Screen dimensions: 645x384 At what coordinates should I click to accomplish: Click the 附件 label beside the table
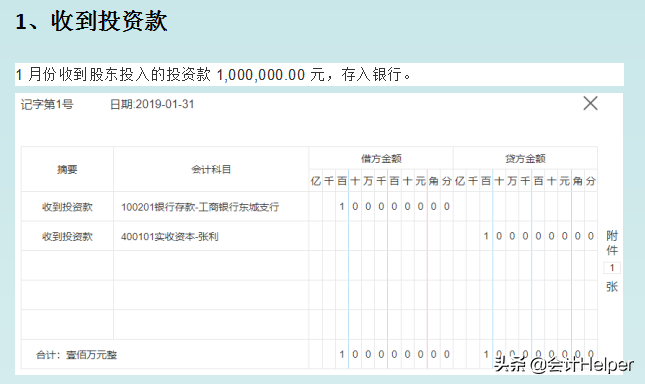point(612,243)
